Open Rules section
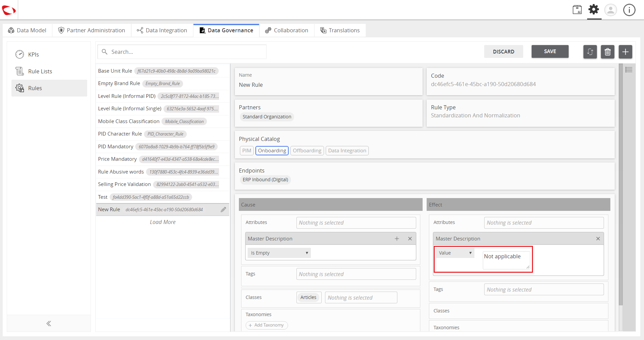 click(49, 88)
